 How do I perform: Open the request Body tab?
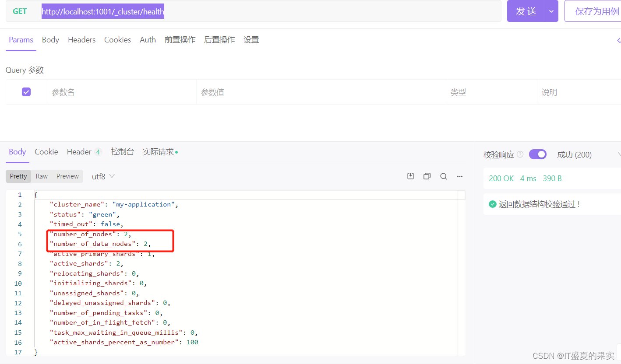(x=50, y=40)
